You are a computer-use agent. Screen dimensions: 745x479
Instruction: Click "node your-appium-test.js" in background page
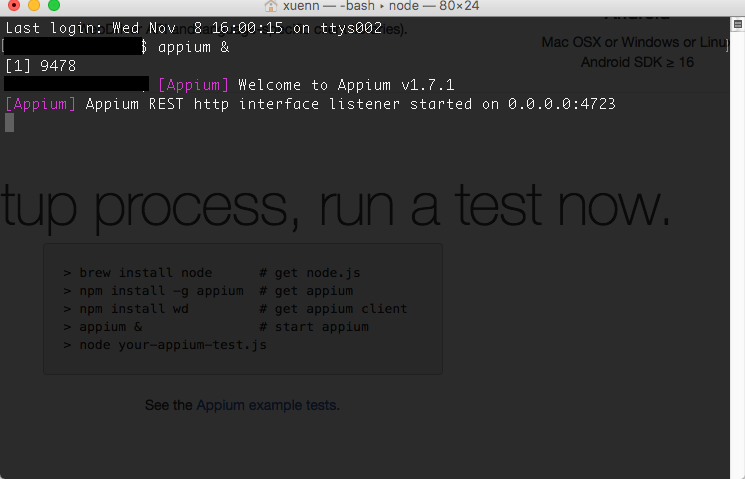[x=173, y=345]
